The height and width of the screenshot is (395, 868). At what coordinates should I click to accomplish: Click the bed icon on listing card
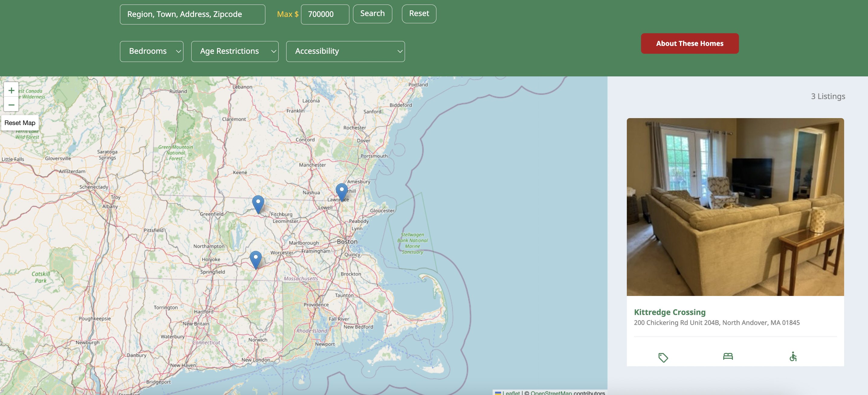click(728, 356)
